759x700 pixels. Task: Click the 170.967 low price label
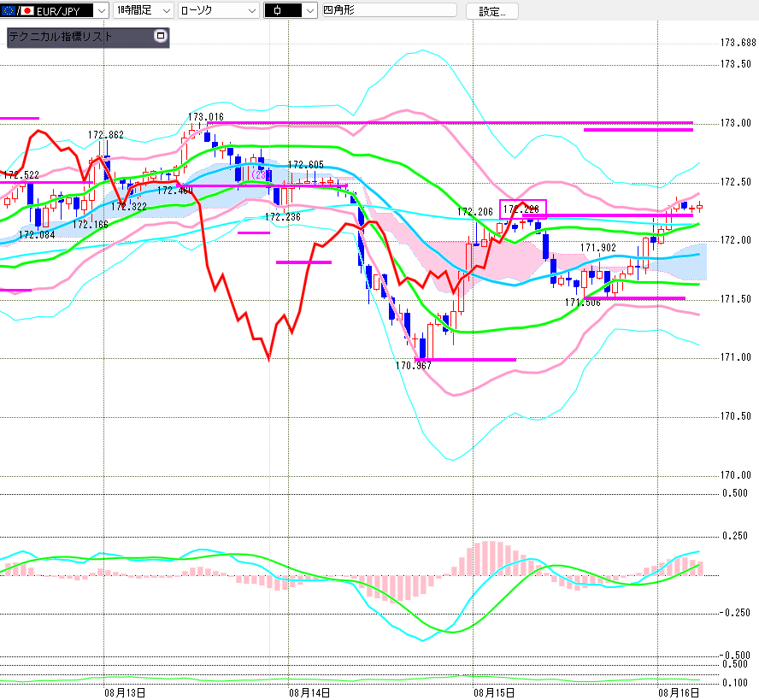pos(414,366)
